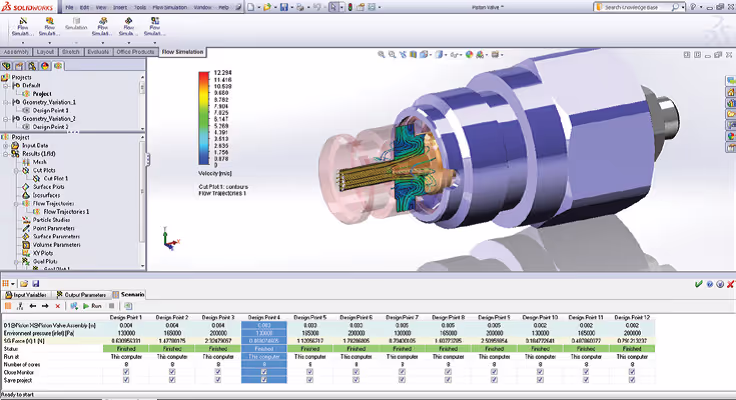The width and height of the screenshot is (736, 400).
Task: Toggle Save project checkbox for Design Point 5
Action: pos(310,380)
